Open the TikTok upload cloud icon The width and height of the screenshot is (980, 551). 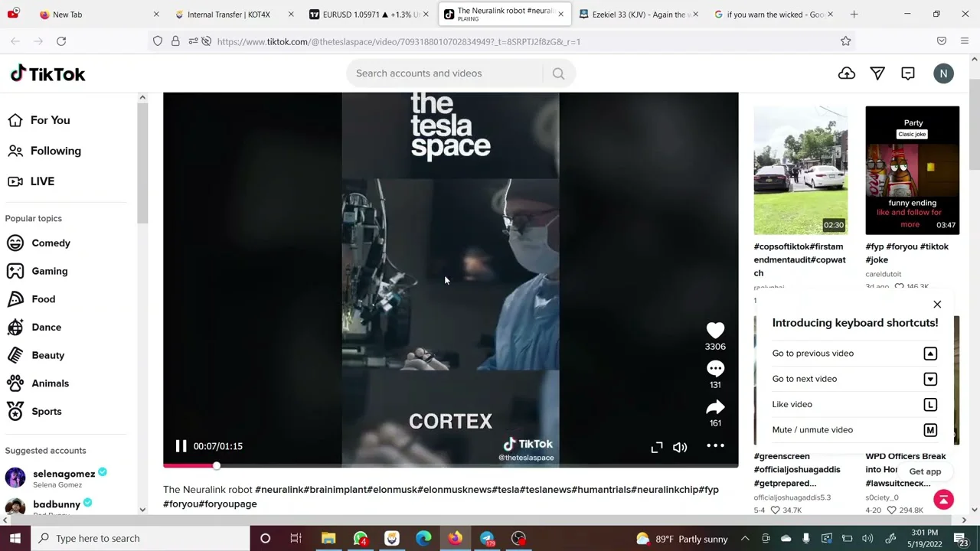coord(847,73)
